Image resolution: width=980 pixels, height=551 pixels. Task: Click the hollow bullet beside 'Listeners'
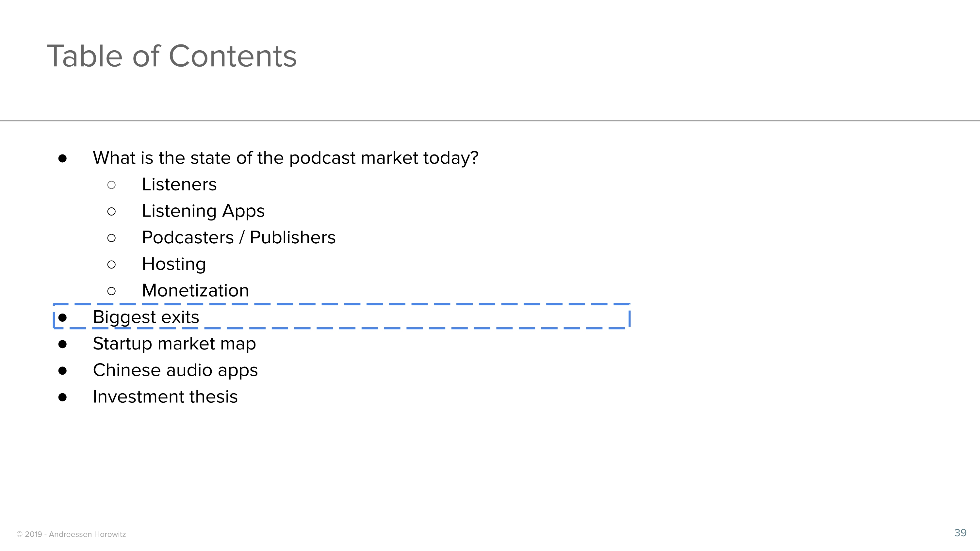click(111, 185)
